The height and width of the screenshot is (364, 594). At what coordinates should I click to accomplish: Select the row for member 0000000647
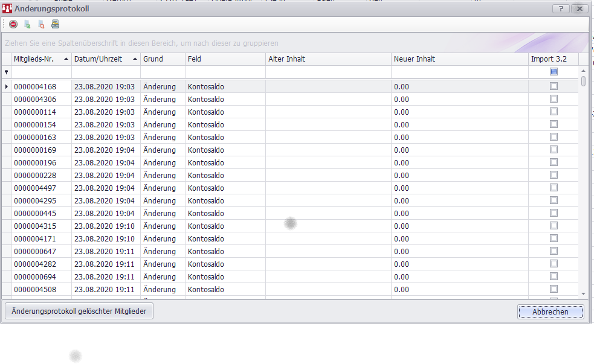point(242,252)
